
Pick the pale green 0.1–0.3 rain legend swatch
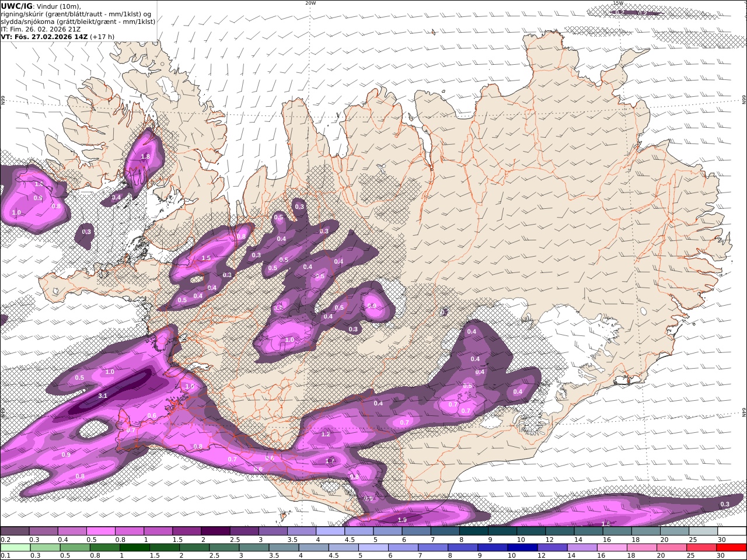pos(16,548)
